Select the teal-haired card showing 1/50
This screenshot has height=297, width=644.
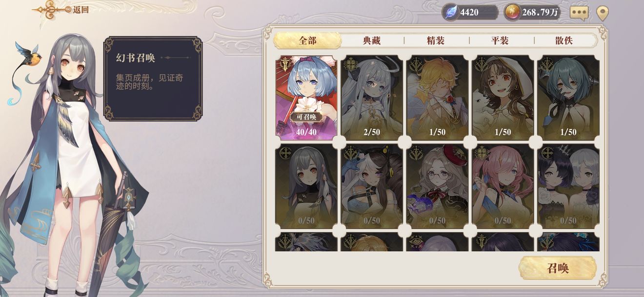coord(568,98)
